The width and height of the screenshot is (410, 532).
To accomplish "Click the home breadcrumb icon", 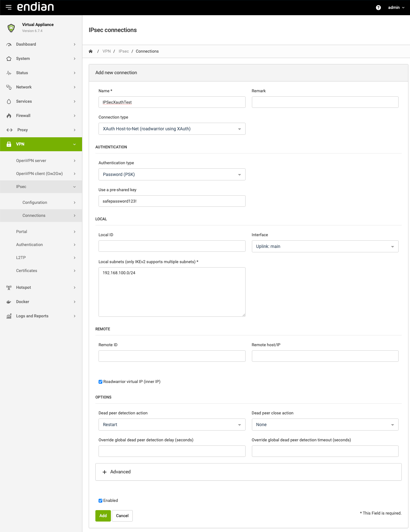I will (91, 51).
